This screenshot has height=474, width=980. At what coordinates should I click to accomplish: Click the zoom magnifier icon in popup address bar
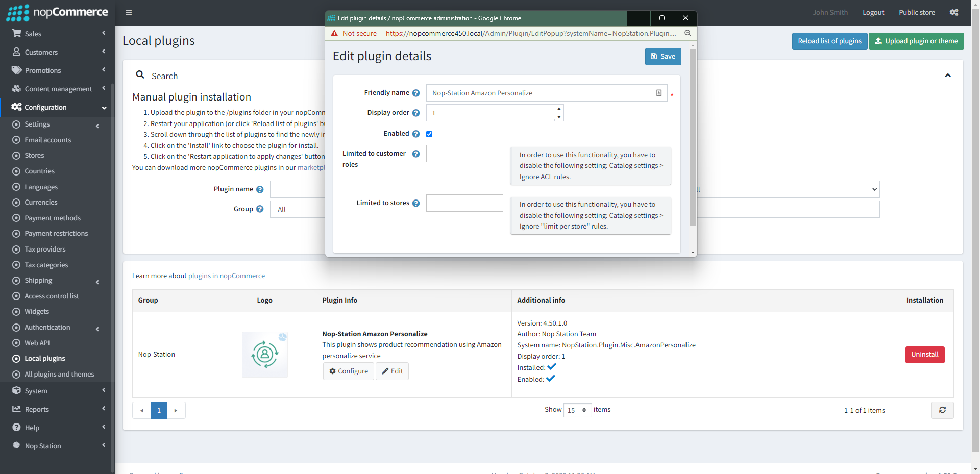pos(688,33)
